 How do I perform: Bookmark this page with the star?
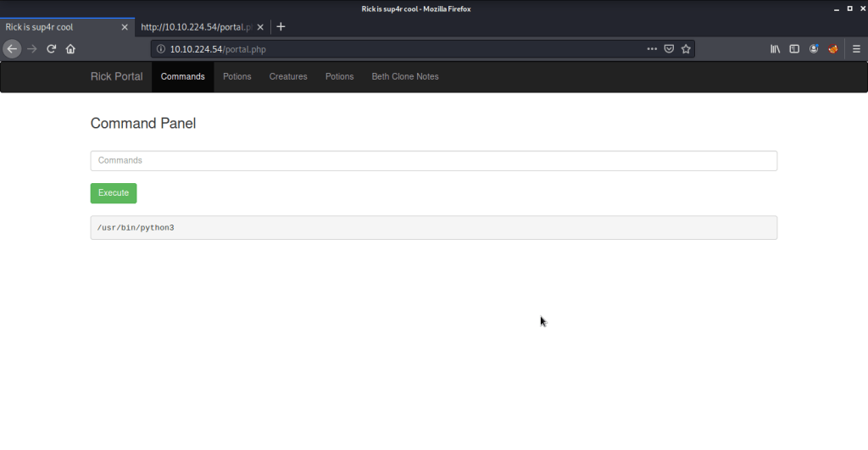(x=686, y=49)
